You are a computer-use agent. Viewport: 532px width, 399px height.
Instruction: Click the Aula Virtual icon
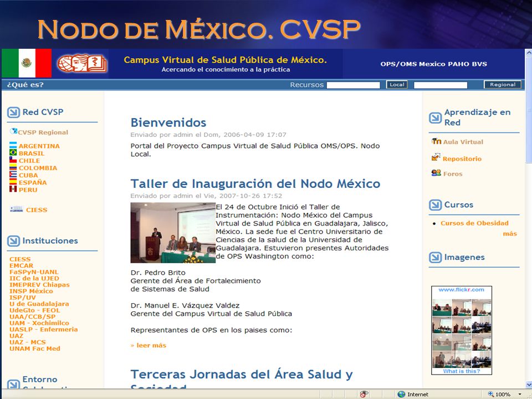tap(436, 141)
